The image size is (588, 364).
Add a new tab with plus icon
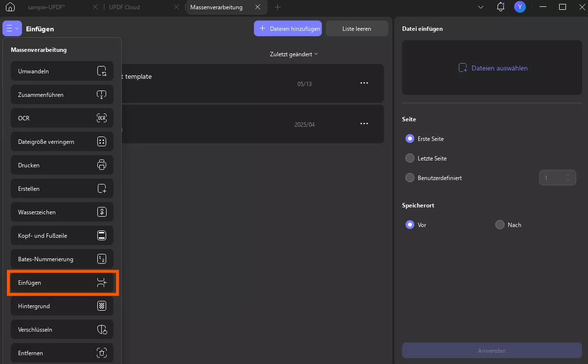point(278,7)
